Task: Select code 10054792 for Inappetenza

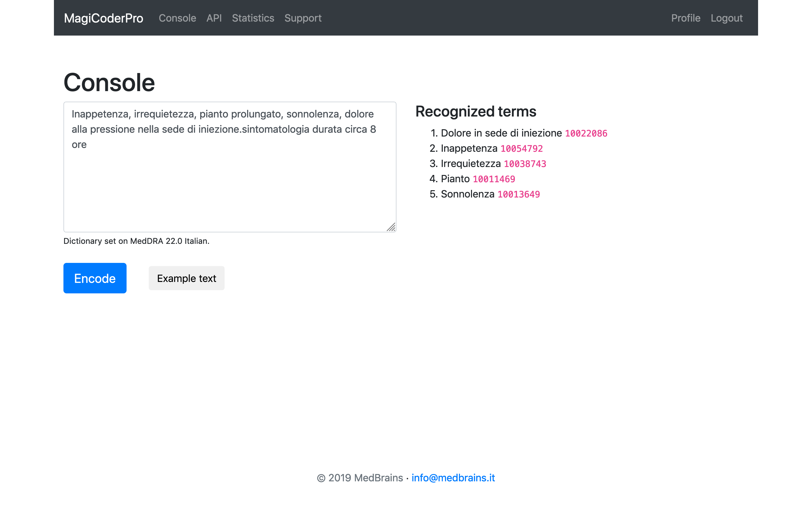Action: (x=521, y=149)
